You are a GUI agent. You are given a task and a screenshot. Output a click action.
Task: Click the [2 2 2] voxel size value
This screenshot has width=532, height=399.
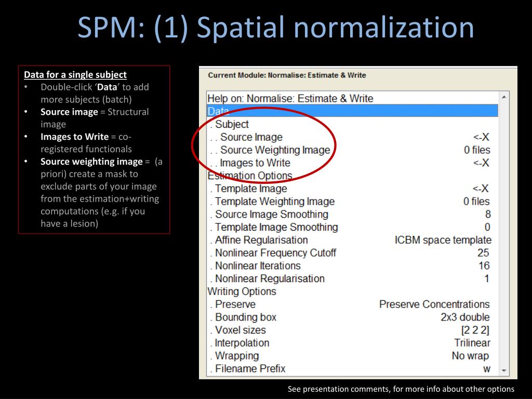click(x=475, y=330)
